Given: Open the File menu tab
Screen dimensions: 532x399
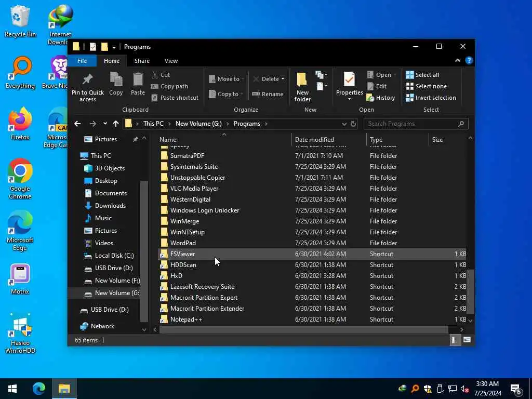Looking at the screenshot, I should [82, 61].
